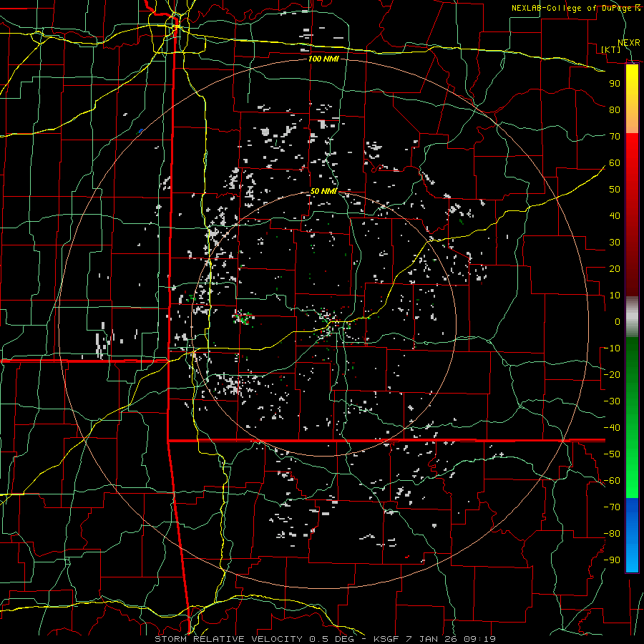Click the -60 value on velocity scale
The width and height of the screenshot is (644, 644).
(612, 481)
